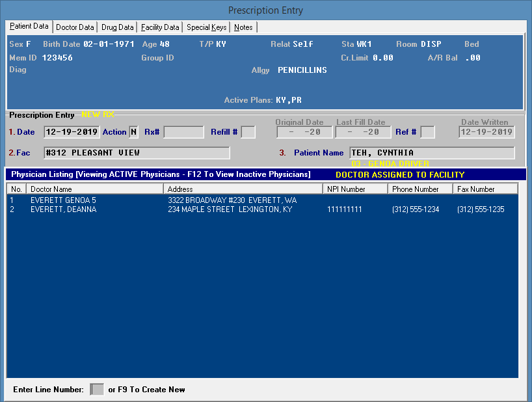Screen dimensions: 532x402
Task: Open the Notes tab
Action: [x=243, y=27]
